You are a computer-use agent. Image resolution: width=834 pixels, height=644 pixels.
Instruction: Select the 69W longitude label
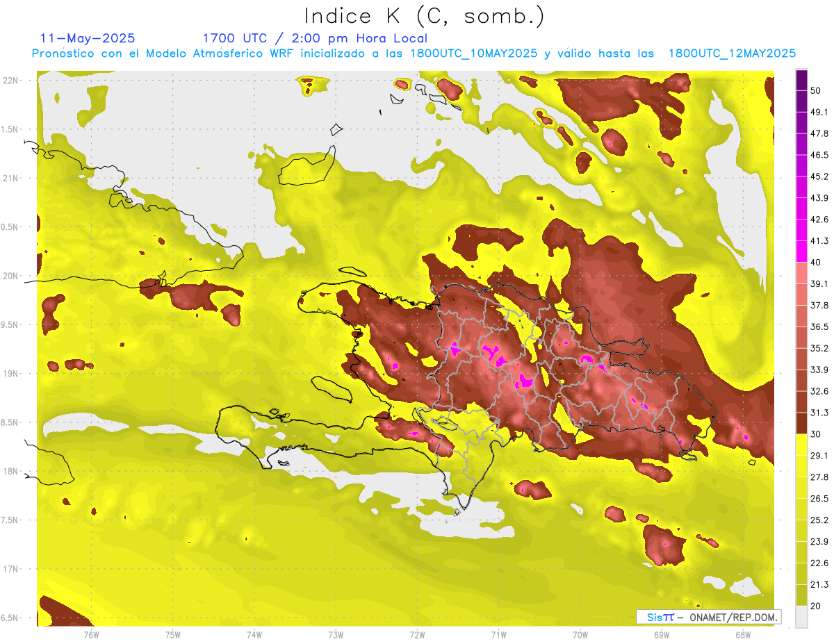pyautogui.click(x=662, y=635)
